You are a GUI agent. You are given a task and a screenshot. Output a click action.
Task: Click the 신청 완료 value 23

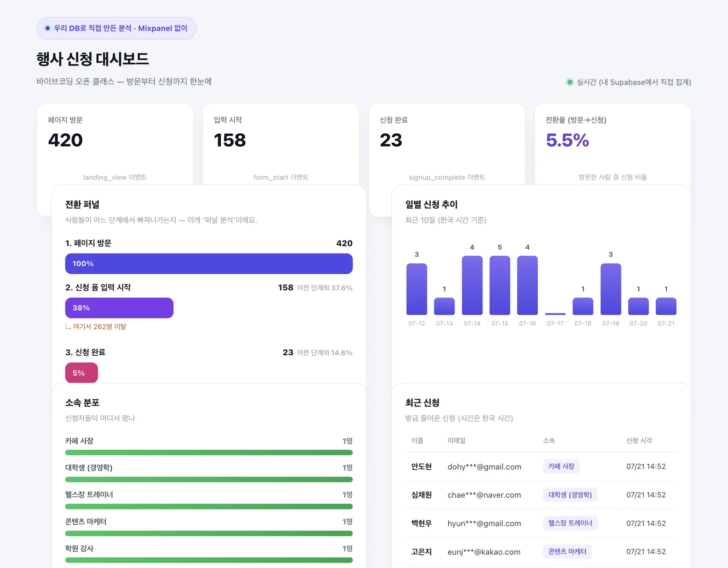pyautogui.click(x=391, y=140)
